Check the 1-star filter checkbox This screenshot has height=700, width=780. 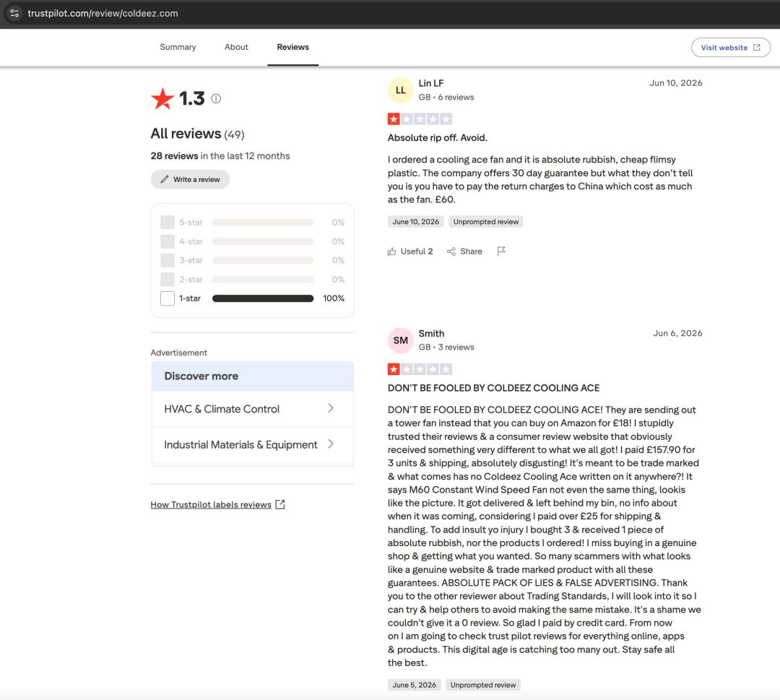tap(168, 298)
